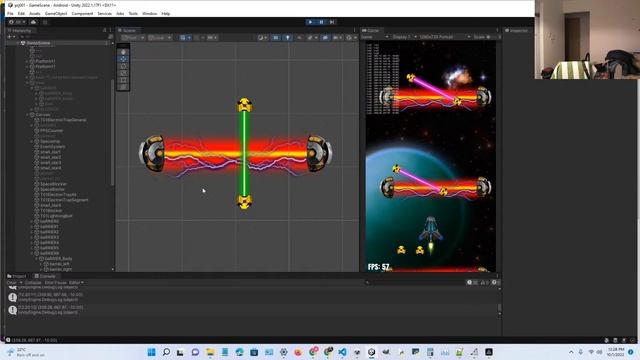Image resolution: width=640 pixels, height=360 pixels.
Task: Select the View (hand) tool in Scene overlay
Action: point(123,52)
